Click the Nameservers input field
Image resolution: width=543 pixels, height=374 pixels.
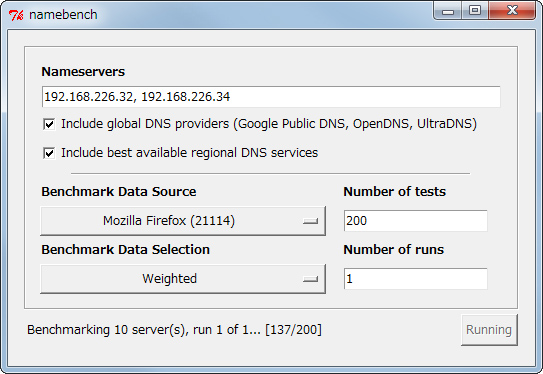pos(271,97)
